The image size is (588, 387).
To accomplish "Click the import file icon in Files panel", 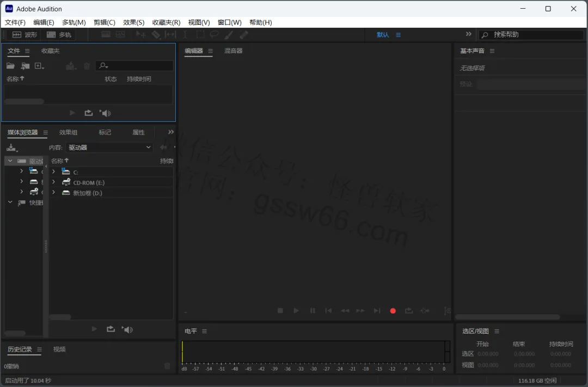I will [25, 66].
